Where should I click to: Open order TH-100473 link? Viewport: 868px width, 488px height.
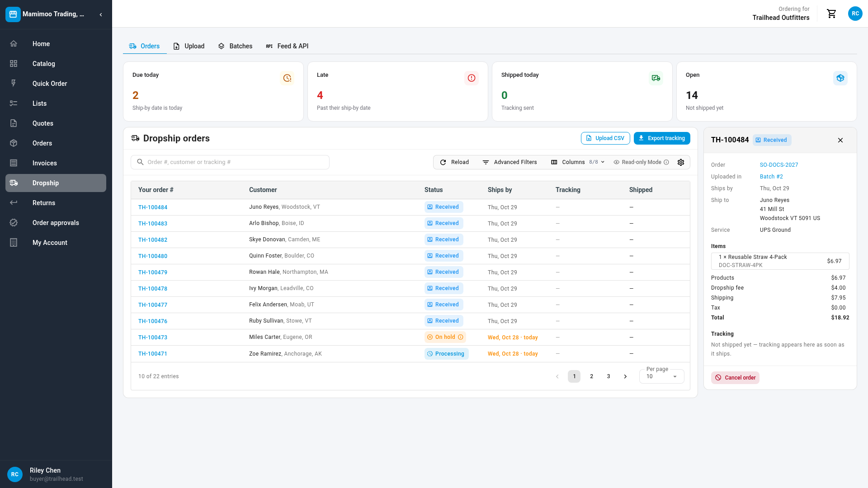(x=153, y=338)
